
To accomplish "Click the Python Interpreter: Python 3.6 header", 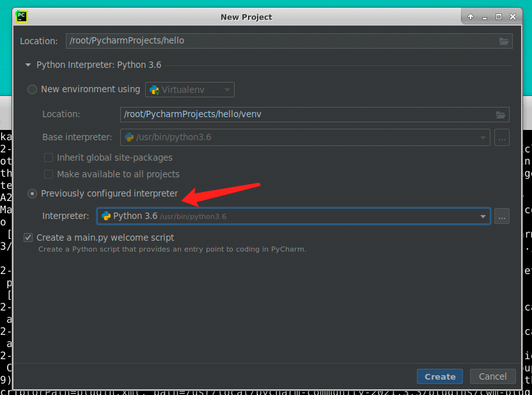I will pos(98,65).
